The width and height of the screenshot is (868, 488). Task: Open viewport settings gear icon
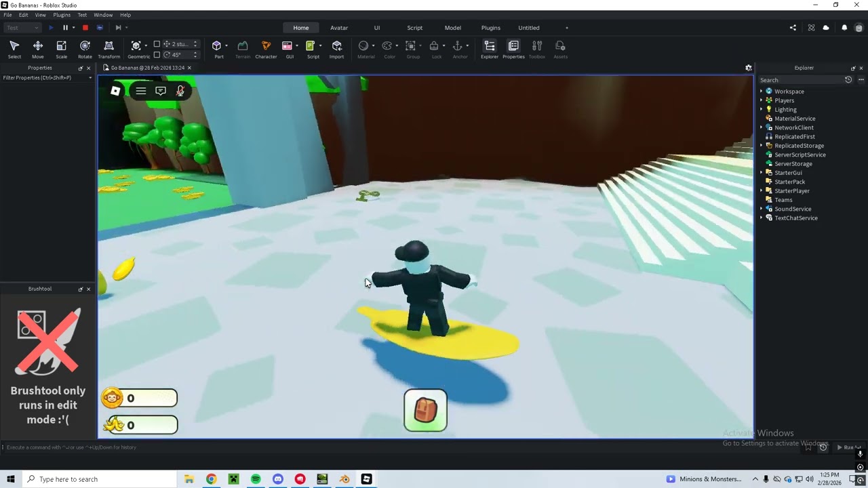tap(749, 68)
